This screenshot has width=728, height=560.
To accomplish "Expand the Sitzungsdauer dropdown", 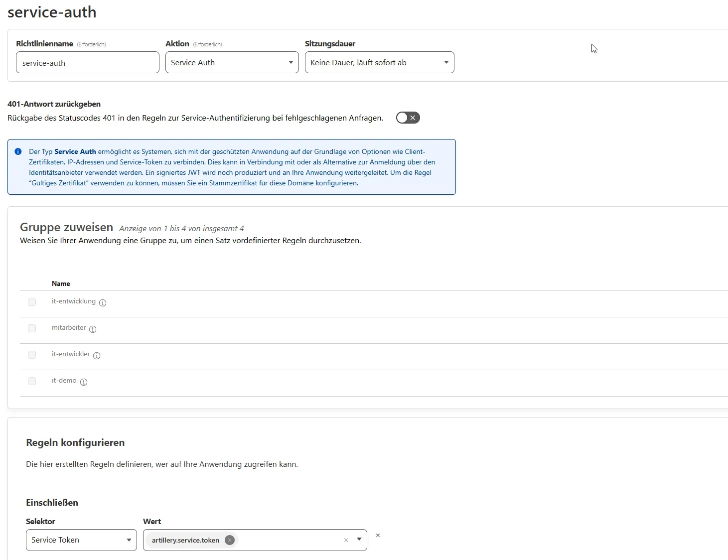I will pyautogui.click(x=379, y=63).
